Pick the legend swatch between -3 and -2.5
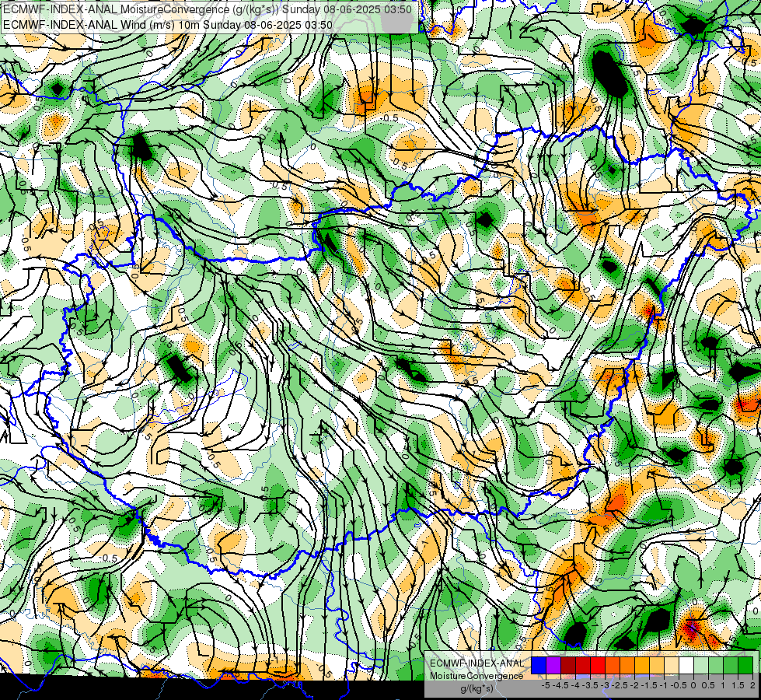Screen dimensions: 761x700 coord(613,665)
